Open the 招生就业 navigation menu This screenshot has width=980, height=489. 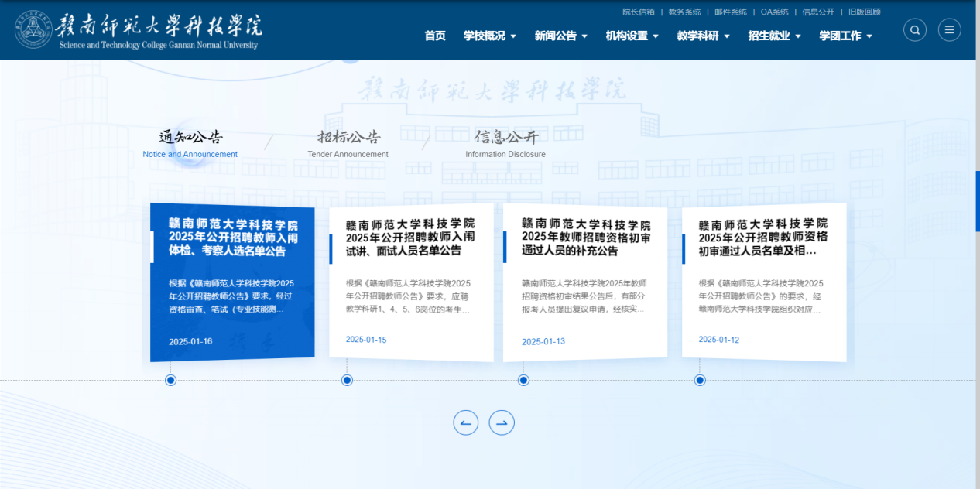tap(769, 36)
